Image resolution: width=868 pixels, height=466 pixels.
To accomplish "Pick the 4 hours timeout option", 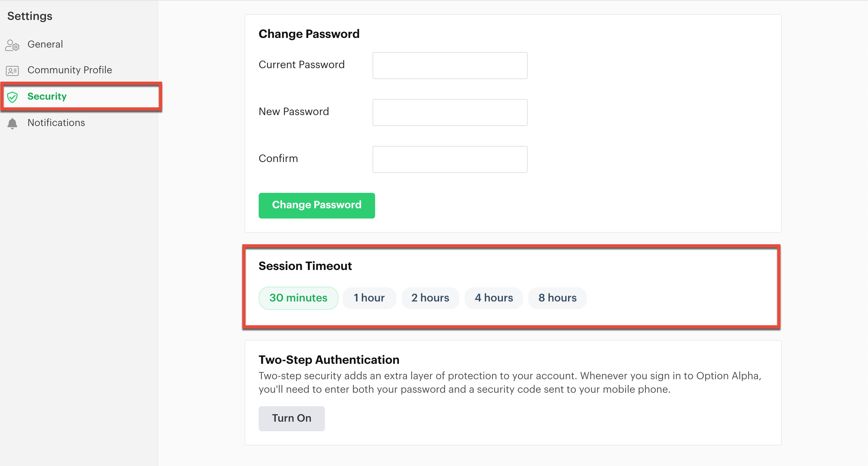I will tap(494, 298).
